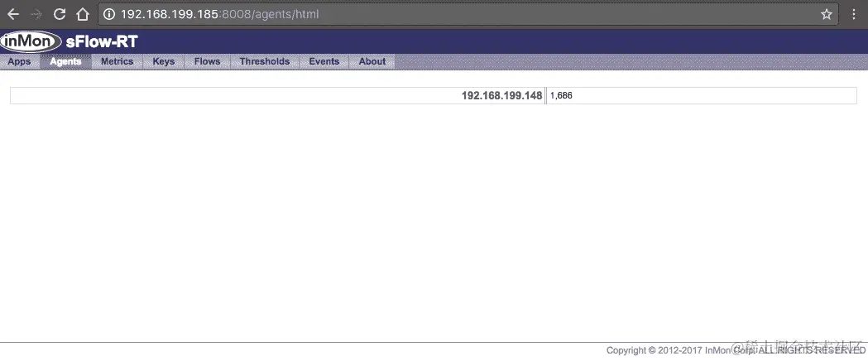Viewport: 868px width, 361px height.
Task: Go to the Flows tab
Action: click(x=207, y=61)
